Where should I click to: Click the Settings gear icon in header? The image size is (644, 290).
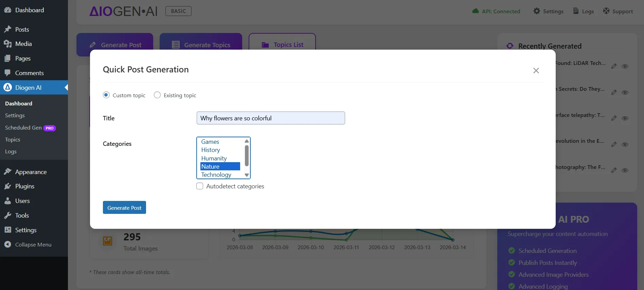coord(537,11)
